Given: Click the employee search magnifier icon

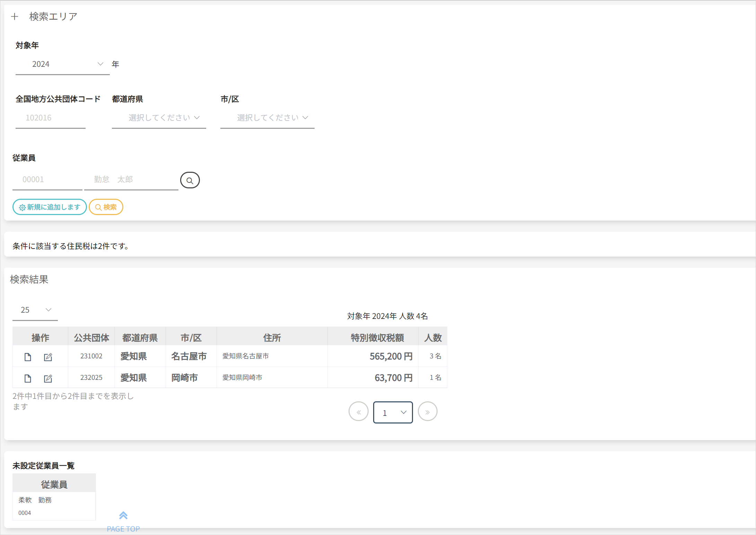Looking at the screenshot, I should click(x=190, y=180).
